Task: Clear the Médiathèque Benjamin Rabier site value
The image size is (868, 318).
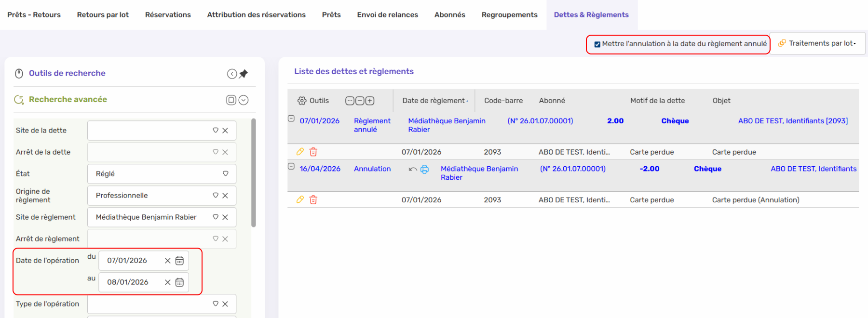Action: [225, 217]
